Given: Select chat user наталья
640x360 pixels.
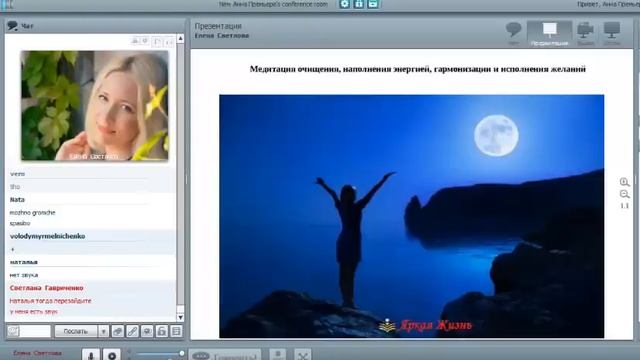Looking at the screenshot, I should 24,262.
